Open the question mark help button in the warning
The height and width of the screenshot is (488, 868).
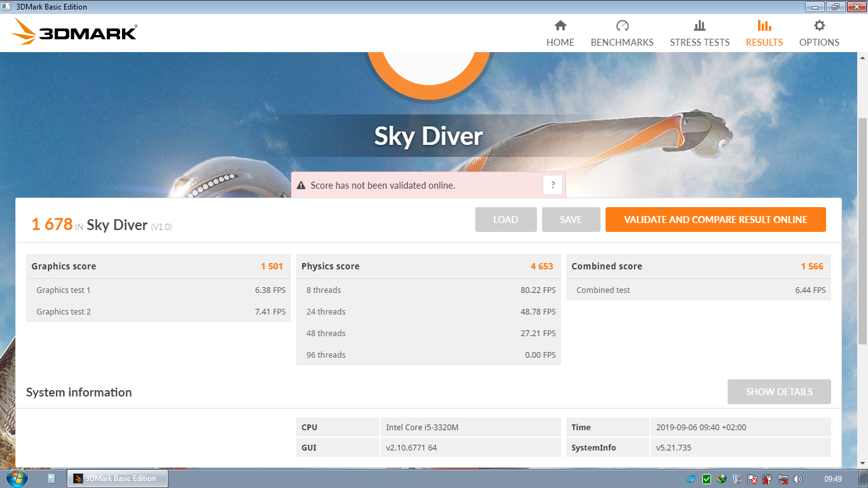[552, 186]
